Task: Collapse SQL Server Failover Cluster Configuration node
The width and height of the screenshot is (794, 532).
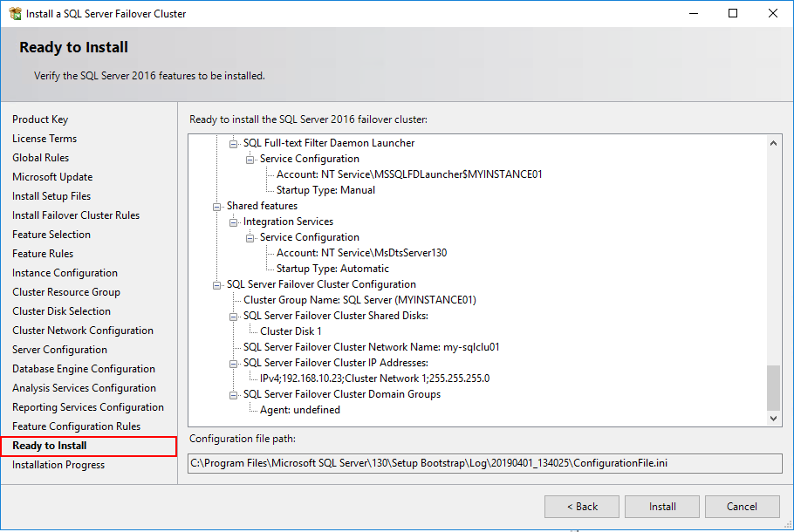Action: pos(216,285)
